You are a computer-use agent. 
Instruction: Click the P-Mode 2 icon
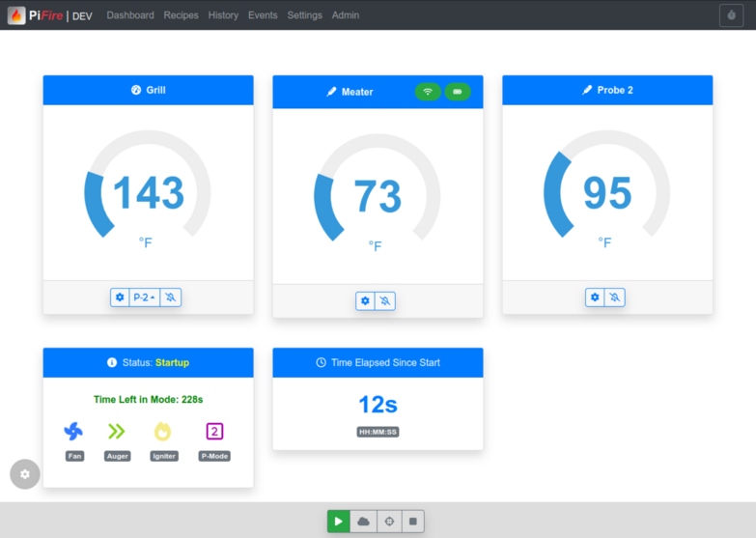pos(214,431)
